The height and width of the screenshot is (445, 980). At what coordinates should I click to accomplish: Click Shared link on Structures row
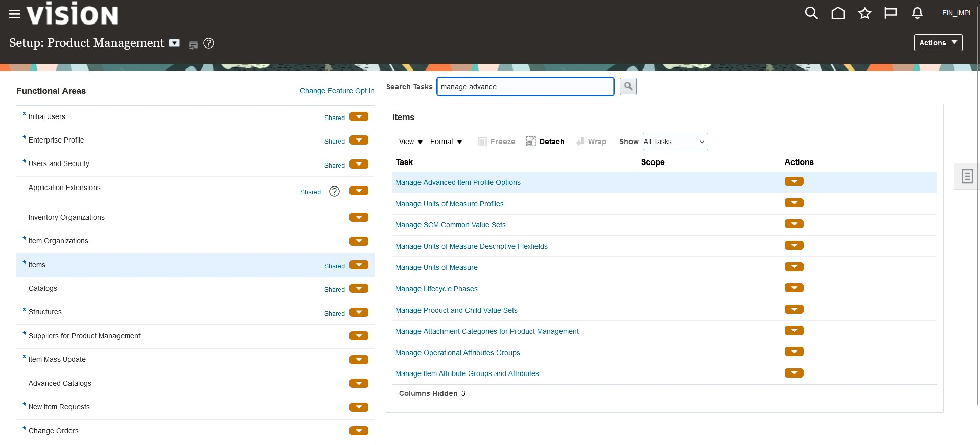334,313
